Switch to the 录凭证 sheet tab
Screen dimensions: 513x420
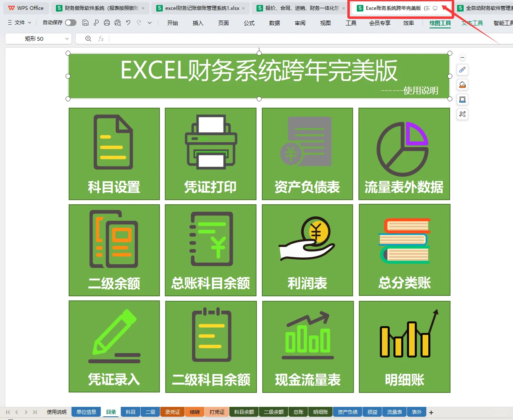point(172,412)
